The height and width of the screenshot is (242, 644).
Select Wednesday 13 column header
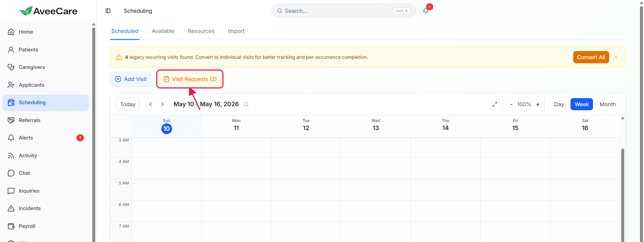tap(376, 126)
